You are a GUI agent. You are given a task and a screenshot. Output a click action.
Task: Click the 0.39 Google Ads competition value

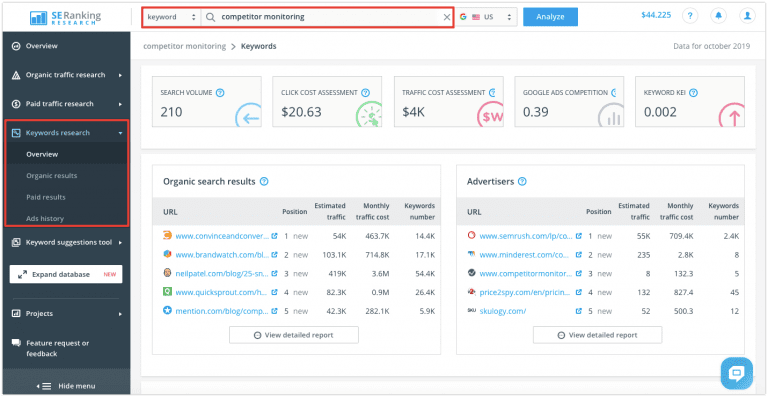tap(536, 112)
